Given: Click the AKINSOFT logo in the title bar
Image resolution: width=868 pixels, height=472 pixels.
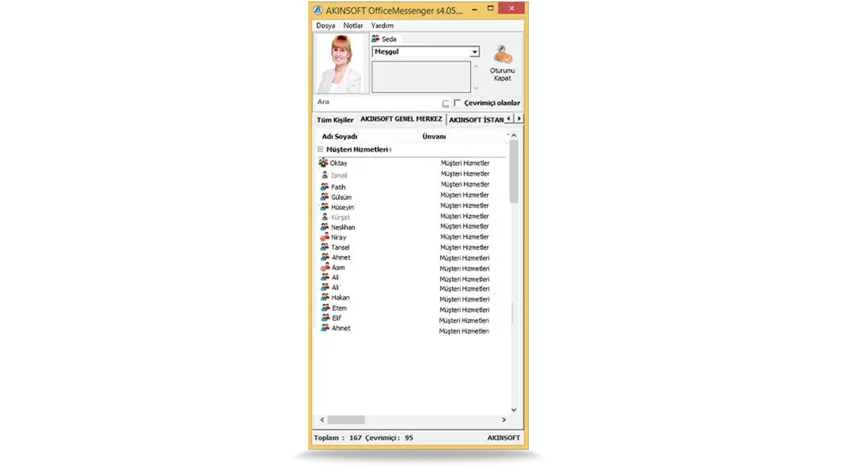Looking at the screenshot, I should (318, 9).
